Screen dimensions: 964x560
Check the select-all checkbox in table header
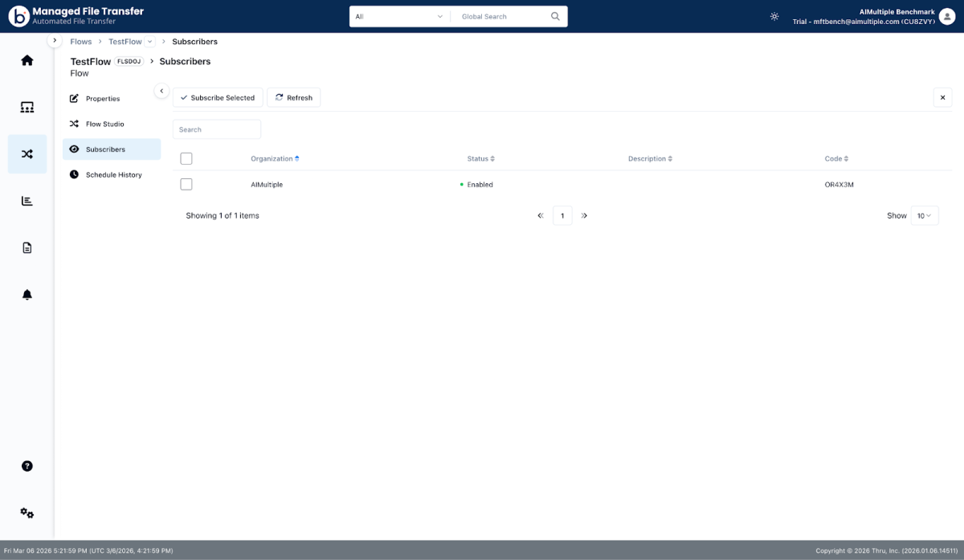[186, 159]
